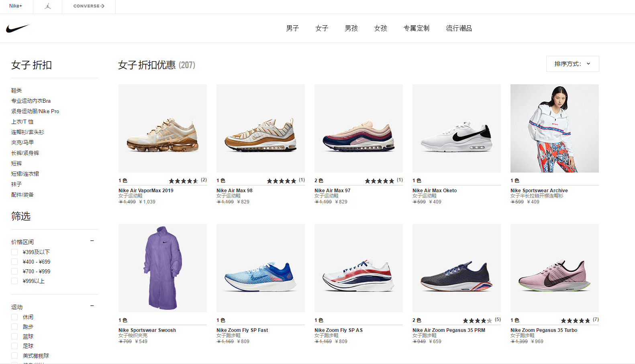
Task: Open the 专属定制 menu
Action: (417, 28)
